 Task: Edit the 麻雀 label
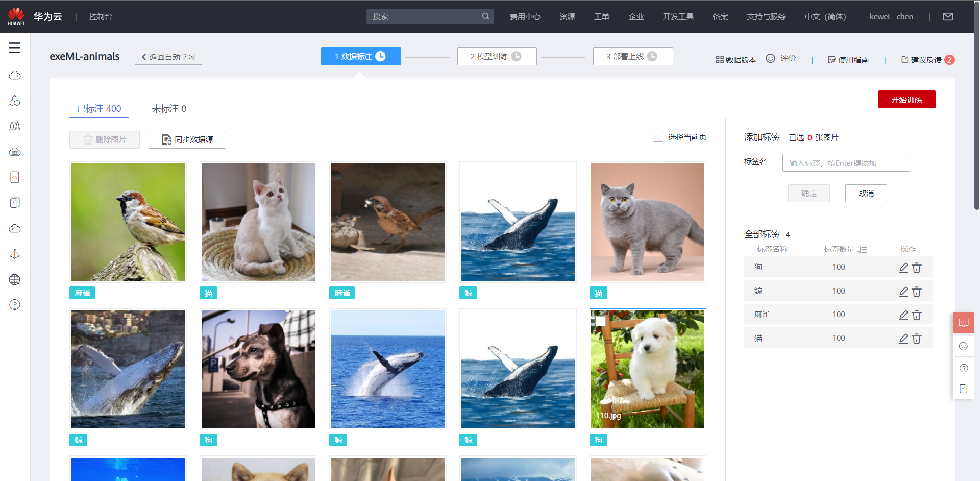(903, 315)
